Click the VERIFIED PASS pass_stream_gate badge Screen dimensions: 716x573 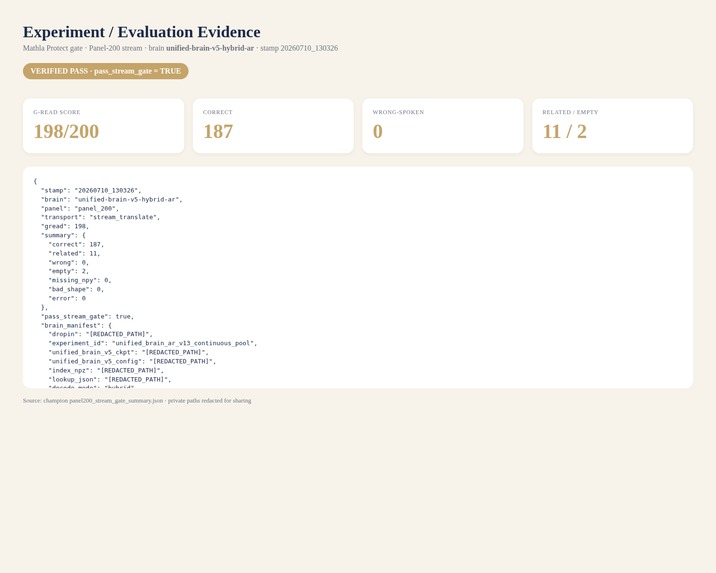[105, 71]
